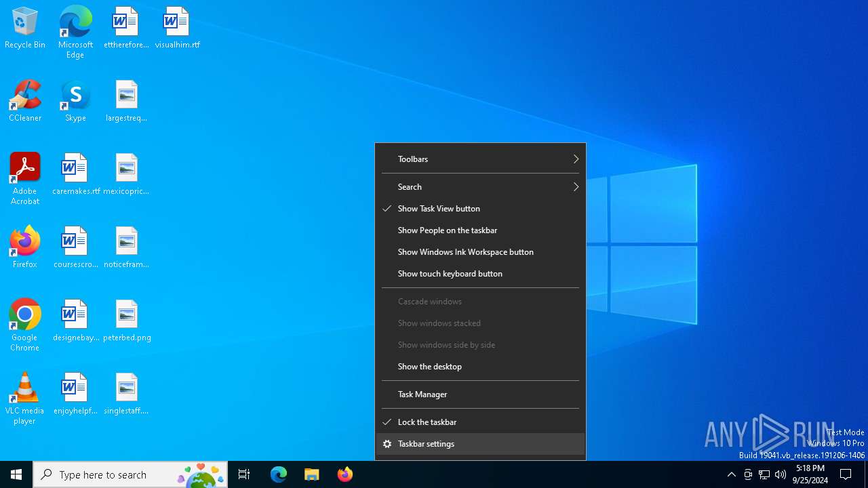
Task: Select the Microsoft Edge desktop shortcut
Action: 75,32
